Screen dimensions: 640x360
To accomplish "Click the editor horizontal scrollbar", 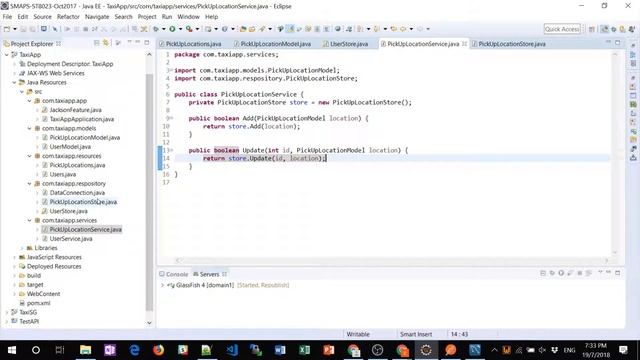I will pyautogui.click(x=392, y=260).
